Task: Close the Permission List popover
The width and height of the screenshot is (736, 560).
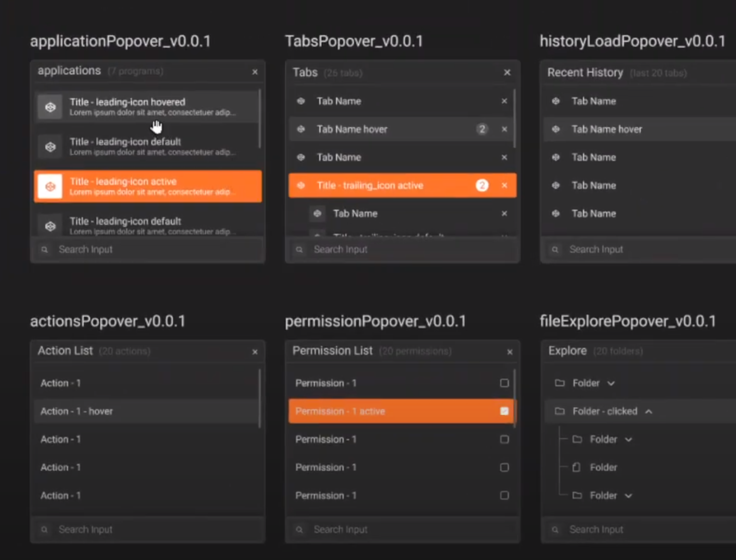Action: click(x=510, y=352)
